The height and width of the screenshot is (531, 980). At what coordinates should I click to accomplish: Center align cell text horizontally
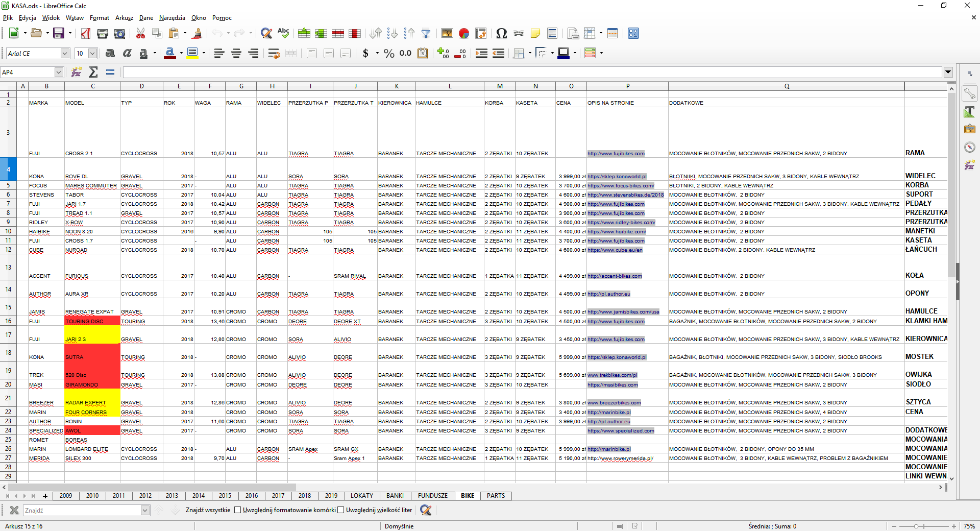pos(236,53)
